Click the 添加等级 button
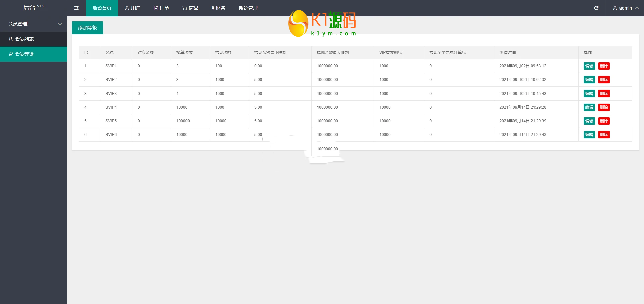 point(88,28)
